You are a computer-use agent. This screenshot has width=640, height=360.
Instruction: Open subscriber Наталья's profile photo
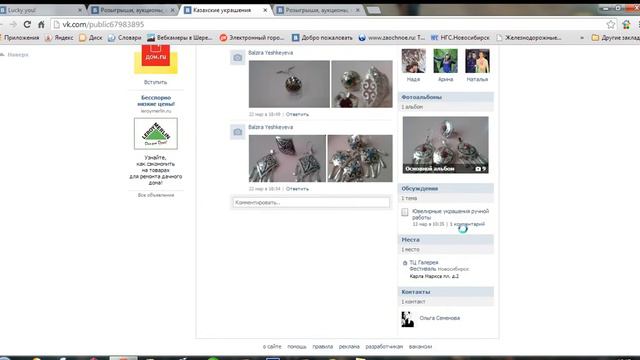click(477, 61)
